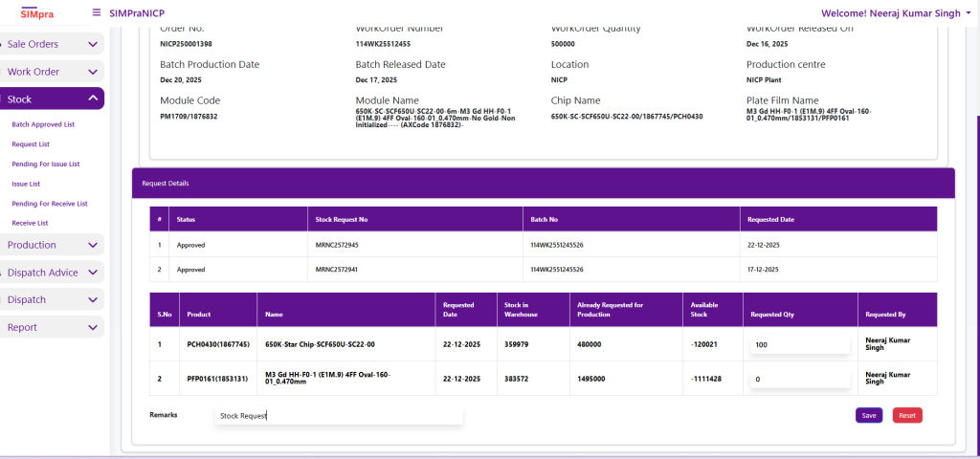Open Batch Approved List
980x459 pixels.
[43, 124]
